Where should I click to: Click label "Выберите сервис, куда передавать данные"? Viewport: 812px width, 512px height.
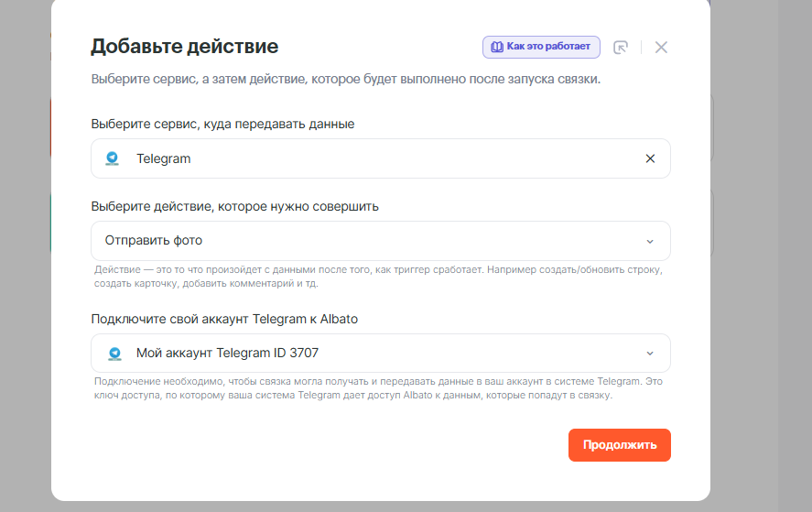click(222, 124)
